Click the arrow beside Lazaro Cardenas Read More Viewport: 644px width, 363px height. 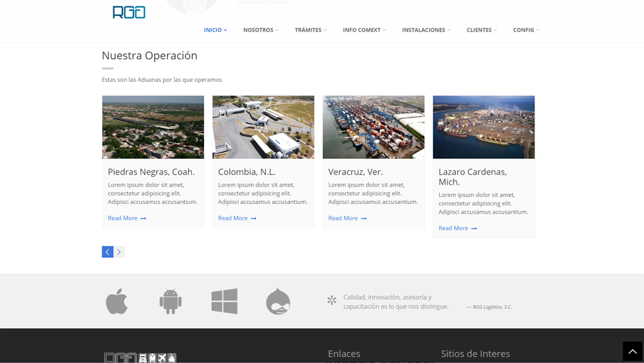474,228
